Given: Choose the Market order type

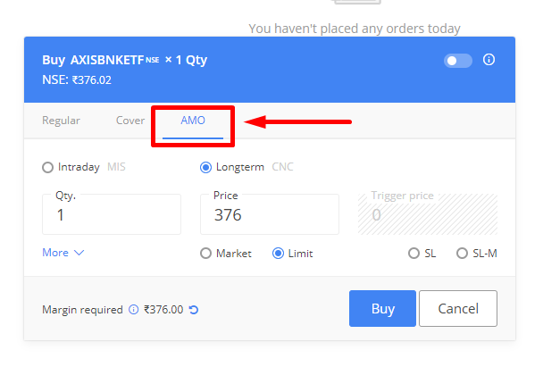Looking at the screenshot, I should tap(205, 253).
